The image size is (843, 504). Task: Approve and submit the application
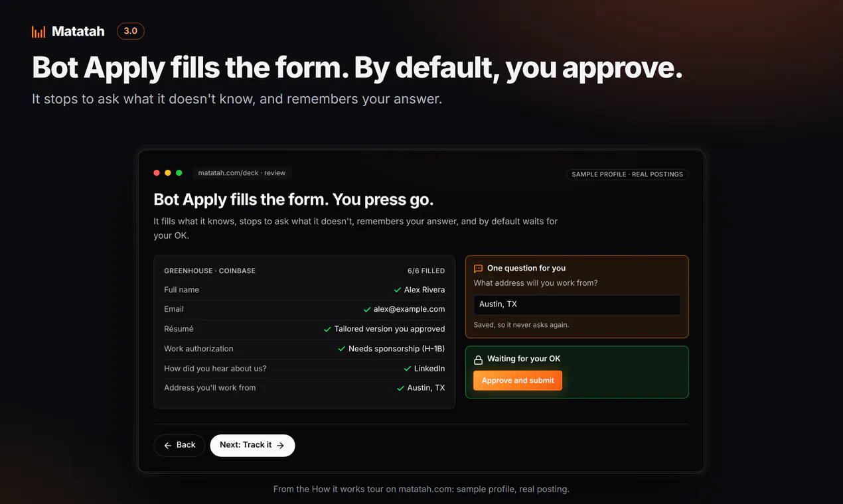(x=518, y=381)
